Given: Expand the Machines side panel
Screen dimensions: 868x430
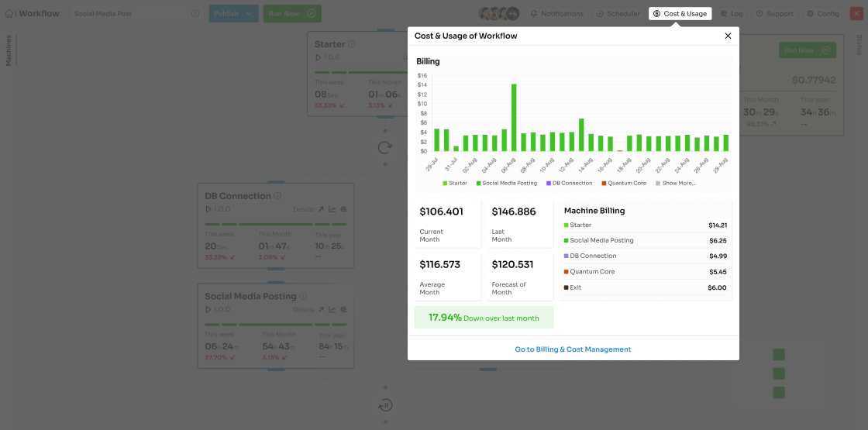Looking at the screenshot, I should [x=9, y=50].
